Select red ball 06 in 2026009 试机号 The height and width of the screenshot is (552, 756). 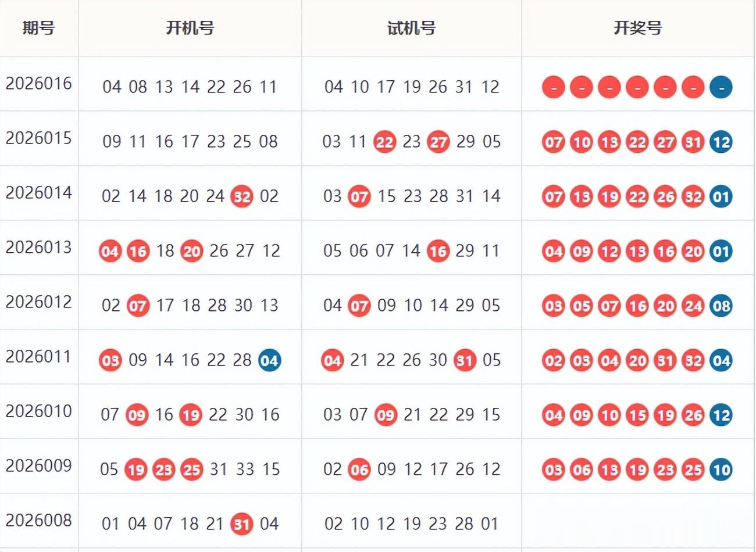(x=359, y=469)
